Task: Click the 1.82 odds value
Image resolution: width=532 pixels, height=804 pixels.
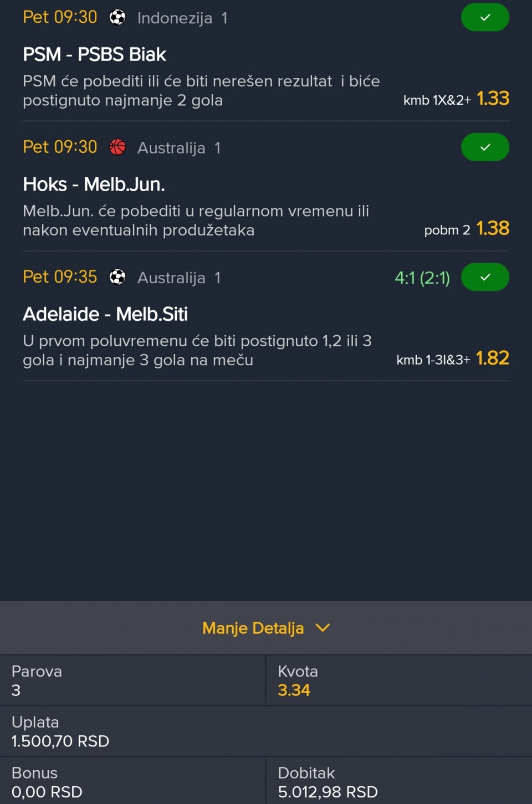Action: [493, 358]
